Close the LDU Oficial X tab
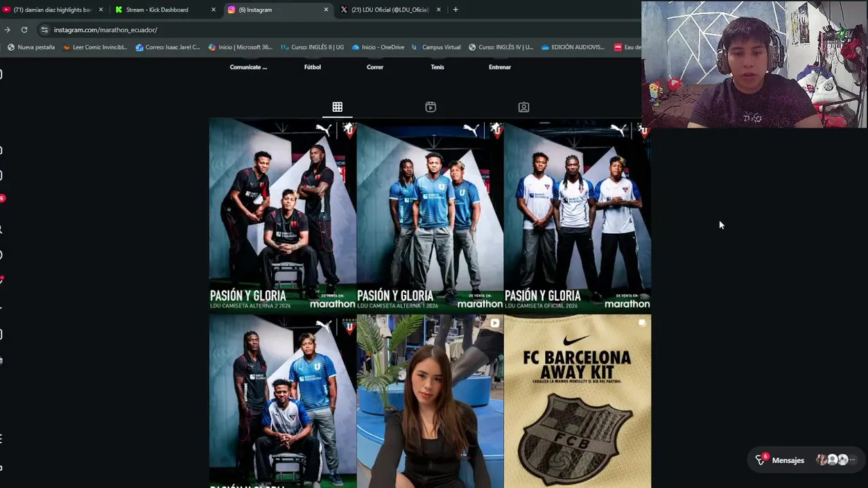The image size is (868, 488). 439,9
